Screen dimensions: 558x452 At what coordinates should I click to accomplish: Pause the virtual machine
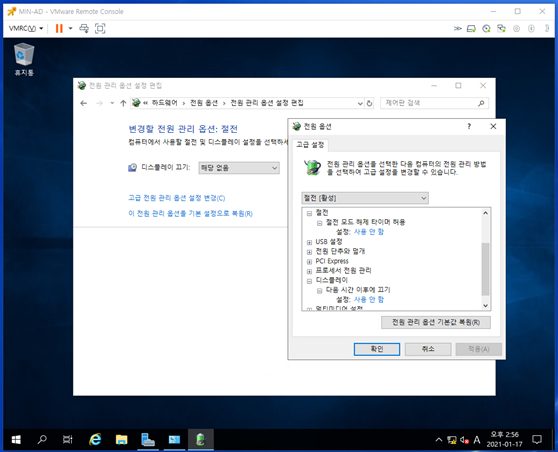point(59,28)
